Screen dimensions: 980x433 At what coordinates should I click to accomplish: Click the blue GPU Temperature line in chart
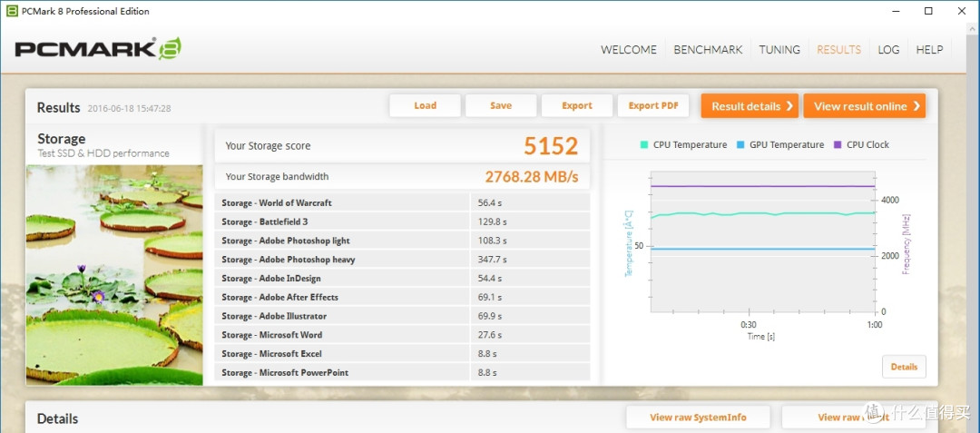762,250
